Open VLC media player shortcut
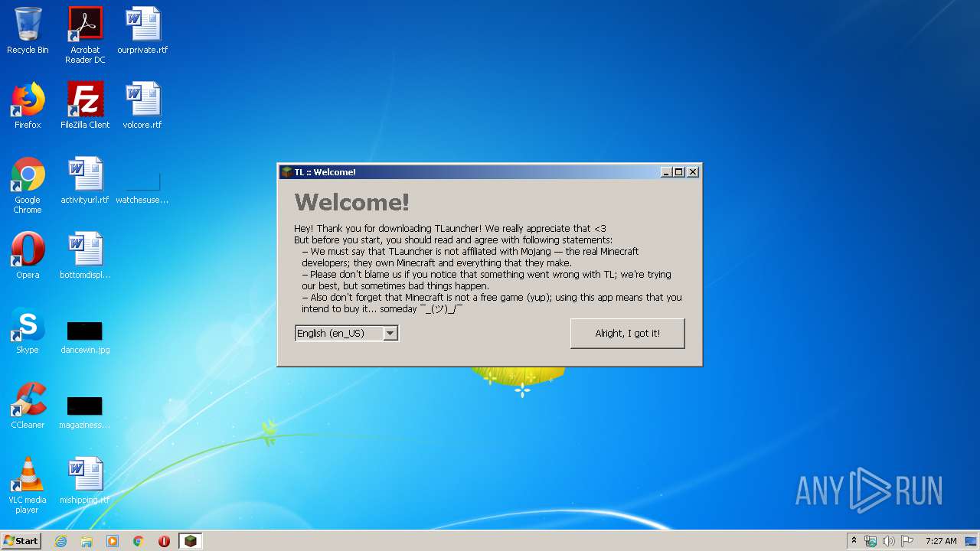 (28, 485)
